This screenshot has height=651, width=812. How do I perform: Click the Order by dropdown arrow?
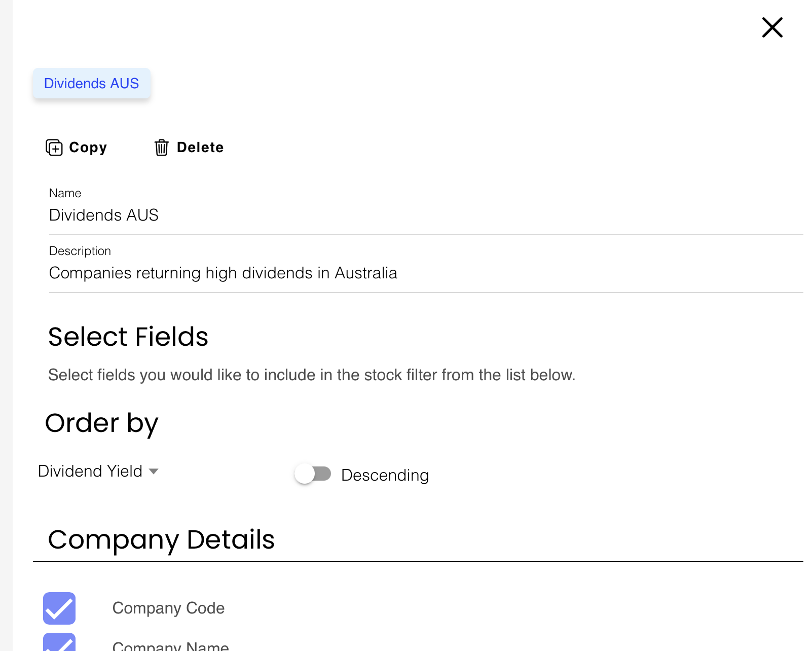(x=154, y=472)
